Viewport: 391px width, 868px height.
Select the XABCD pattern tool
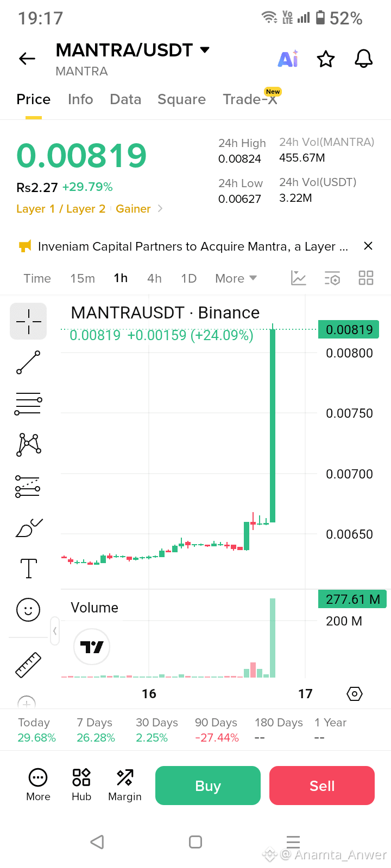29,444
